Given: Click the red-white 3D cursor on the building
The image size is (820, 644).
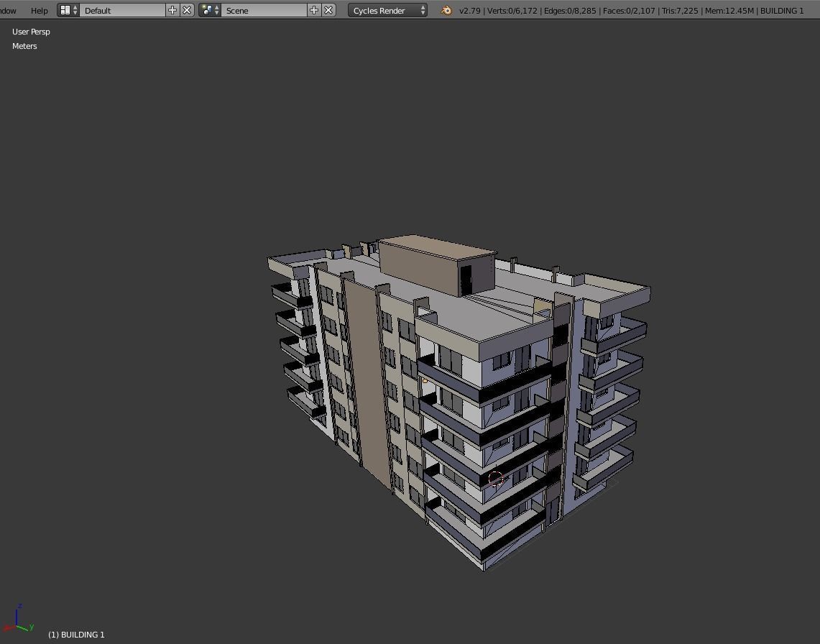Looking at the screenshot, I should click(495, 479).
